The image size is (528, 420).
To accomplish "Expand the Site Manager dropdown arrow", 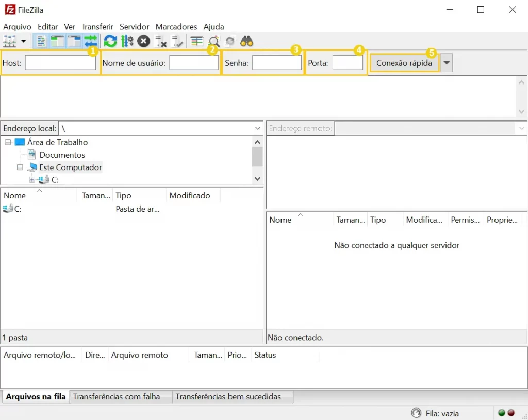I will 23,41.
